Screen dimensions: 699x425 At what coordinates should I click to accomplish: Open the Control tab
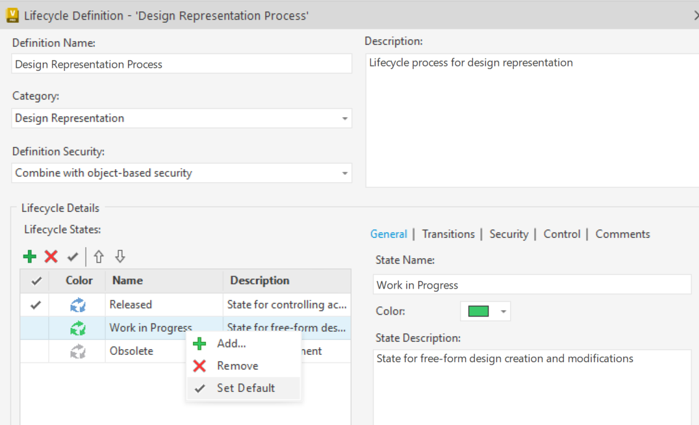point(562,234)
